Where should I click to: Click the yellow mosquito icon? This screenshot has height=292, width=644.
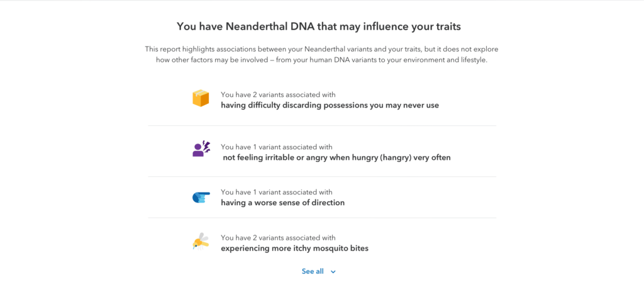tap(201, 241)
